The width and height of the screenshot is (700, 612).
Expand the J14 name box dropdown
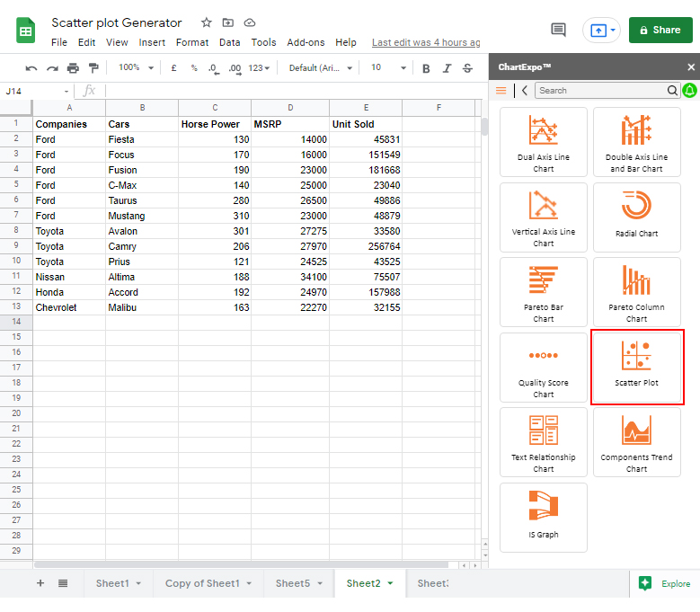coord(66,91)
